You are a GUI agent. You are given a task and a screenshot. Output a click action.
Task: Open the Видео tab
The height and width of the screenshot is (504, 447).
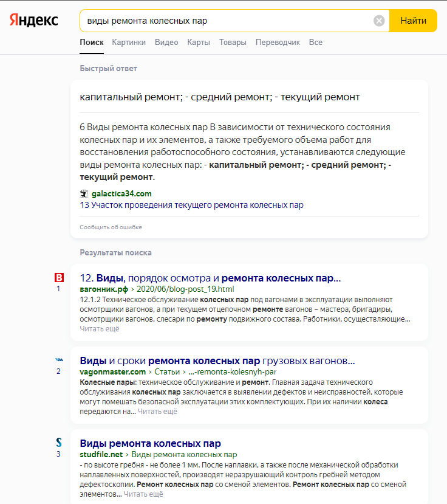[x=166, y=43]
